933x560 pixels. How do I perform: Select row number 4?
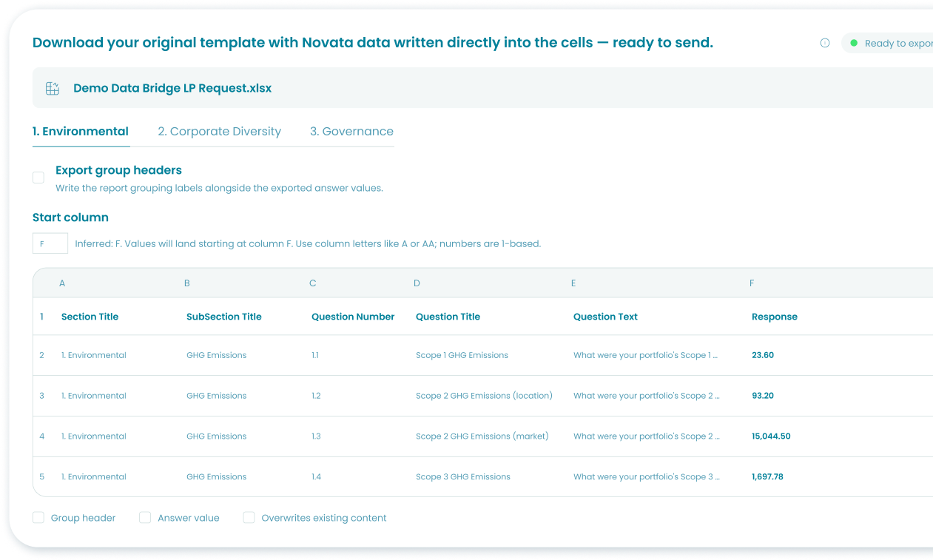(41, 436)
